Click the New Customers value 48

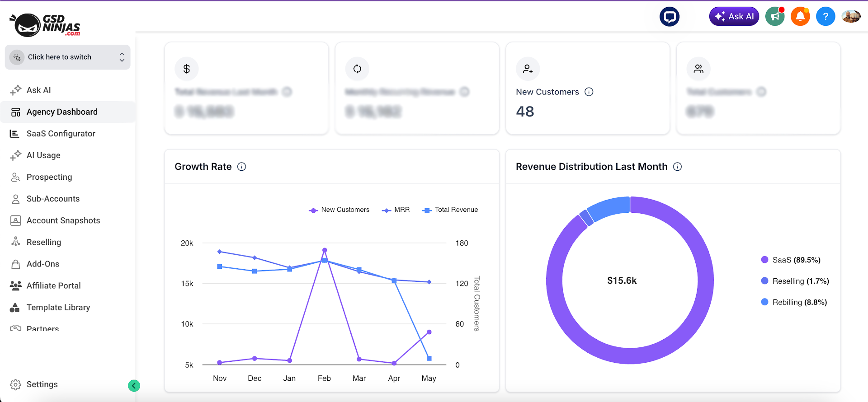pos(525,111)
